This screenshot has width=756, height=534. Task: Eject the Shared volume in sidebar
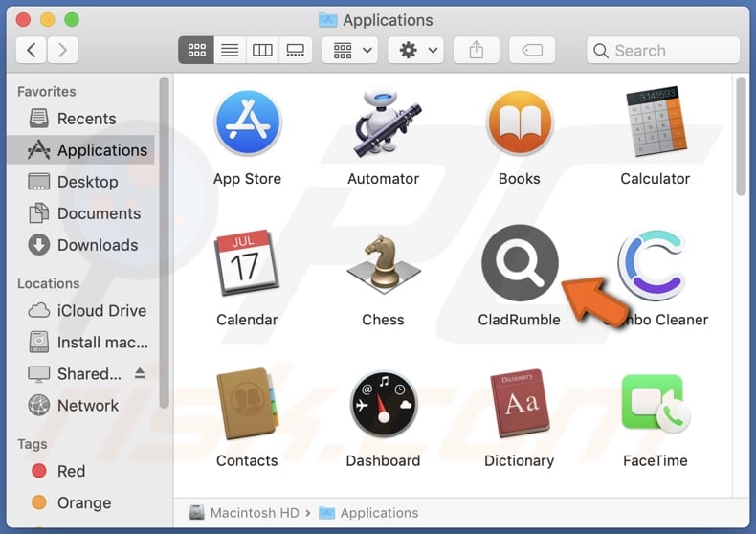[x=138, y=374]
